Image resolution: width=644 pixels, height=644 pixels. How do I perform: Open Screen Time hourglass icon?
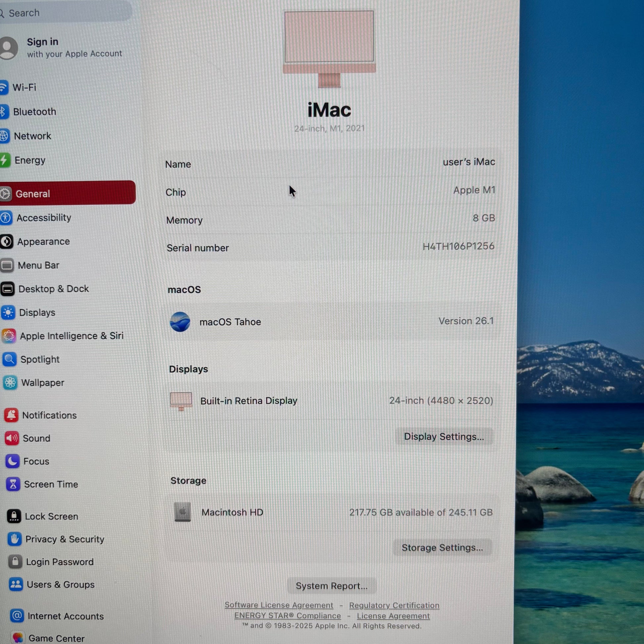pyautogui.click(x=13, y=484)
